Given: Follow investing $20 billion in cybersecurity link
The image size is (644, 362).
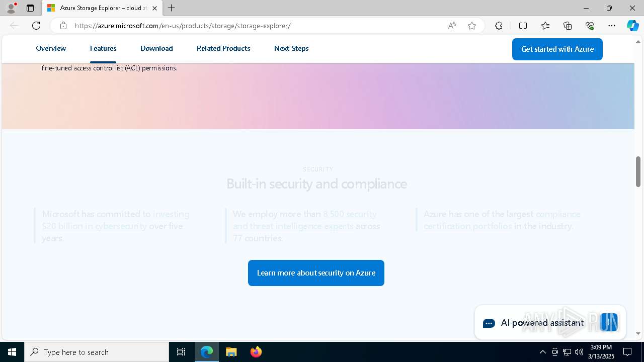Looking at the screenshot, I should point(116,220).
